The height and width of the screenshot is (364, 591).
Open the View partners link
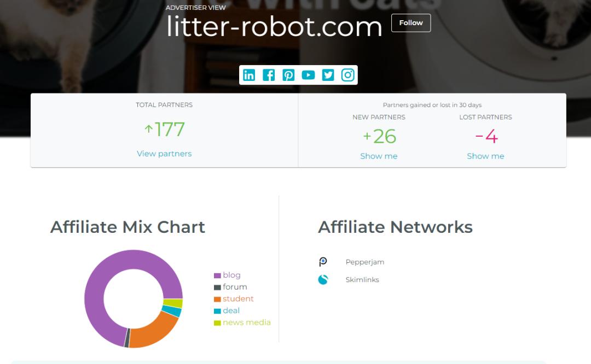(x=164, y=154)
